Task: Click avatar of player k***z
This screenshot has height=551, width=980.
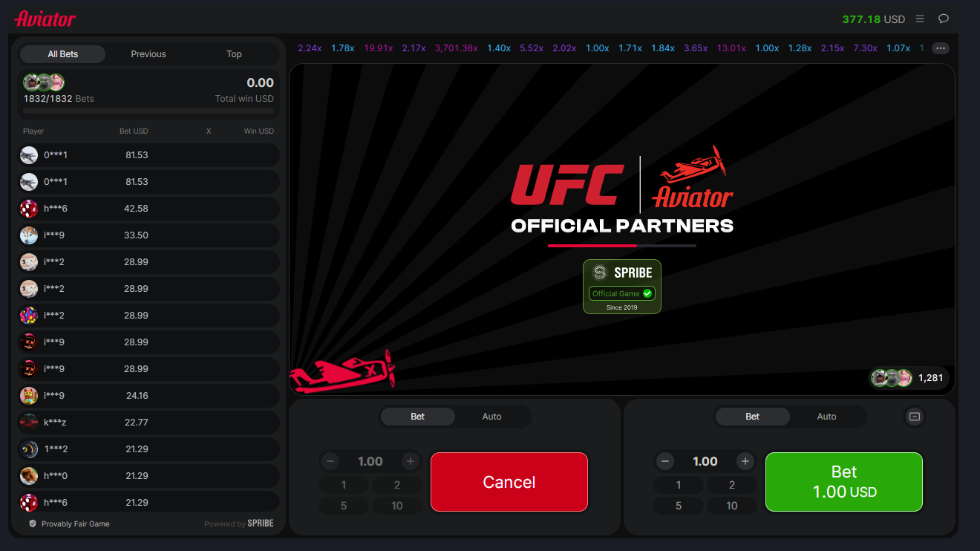Action: tap(29, 423)
